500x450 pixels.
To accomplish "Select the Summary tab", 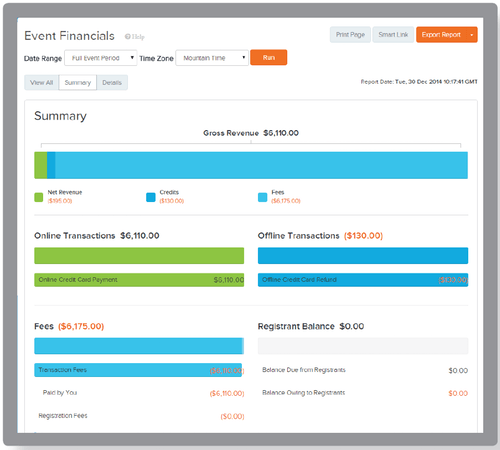I will (x=78, y=83).
